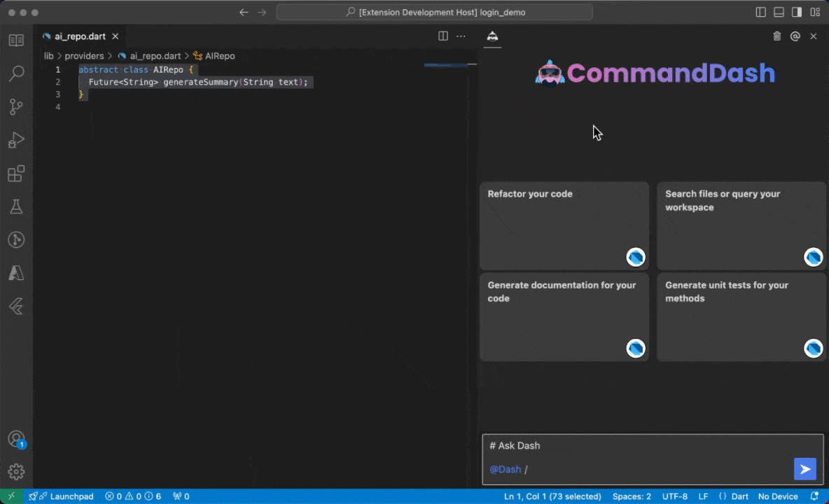Select the Refactor your code card
This screenshot has height=504, width=829.
coord(564,226)
